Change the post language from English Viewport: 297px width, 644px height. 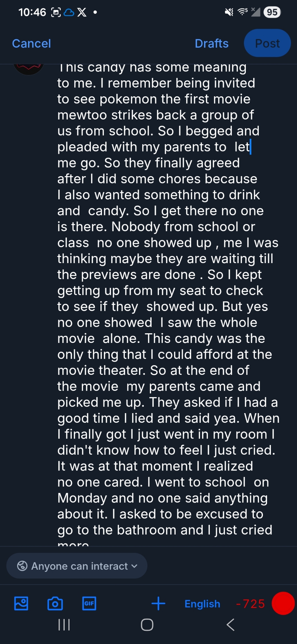coord(202,604)
